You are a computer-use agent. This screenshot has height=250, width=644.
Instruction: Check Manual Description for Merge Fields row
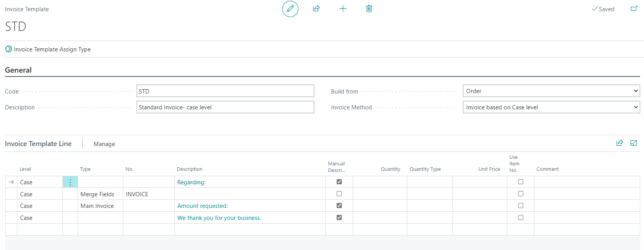339,194
